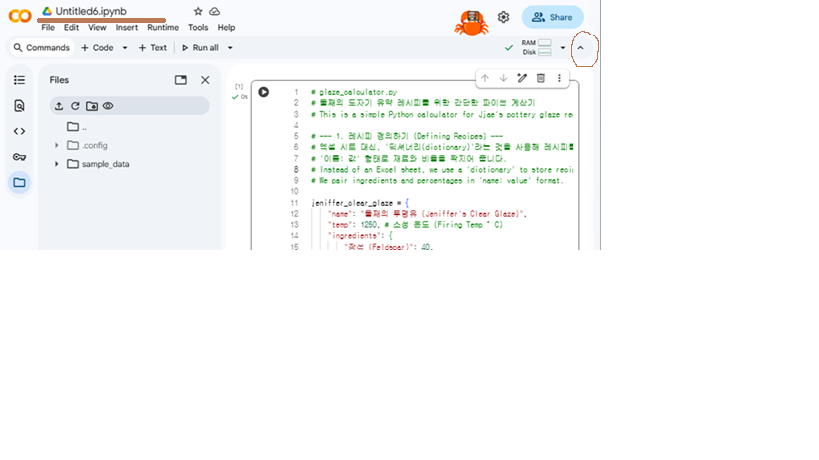
Task: Open the settings gear
Action: [x=503, y=17]
